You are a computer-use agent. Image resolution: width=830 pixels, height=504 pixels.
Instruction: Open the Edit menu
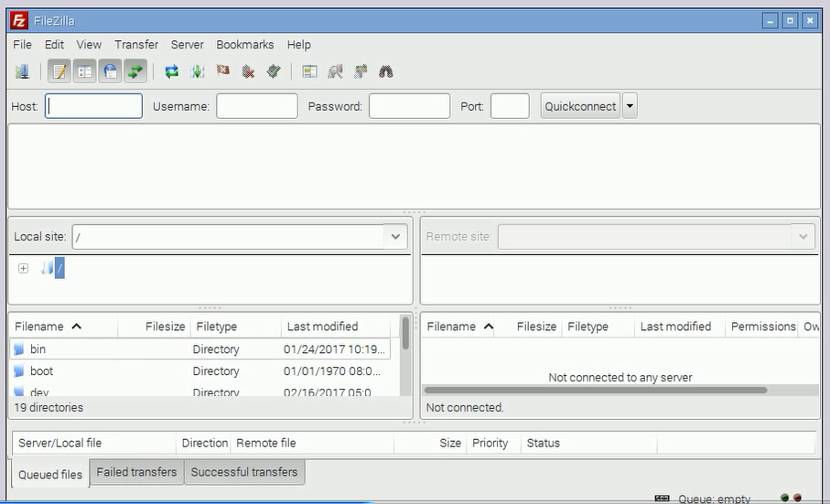tap(54, 45)
